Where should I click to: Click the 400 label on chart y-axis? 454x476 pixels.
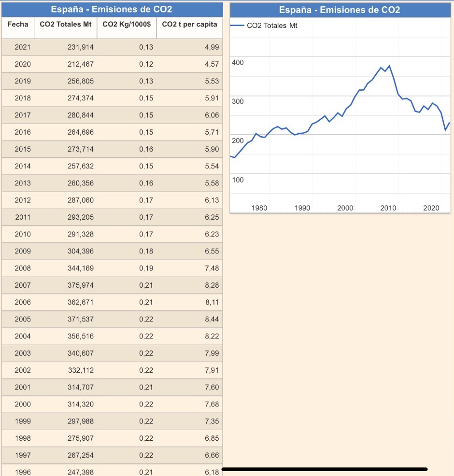click(238, 63)
